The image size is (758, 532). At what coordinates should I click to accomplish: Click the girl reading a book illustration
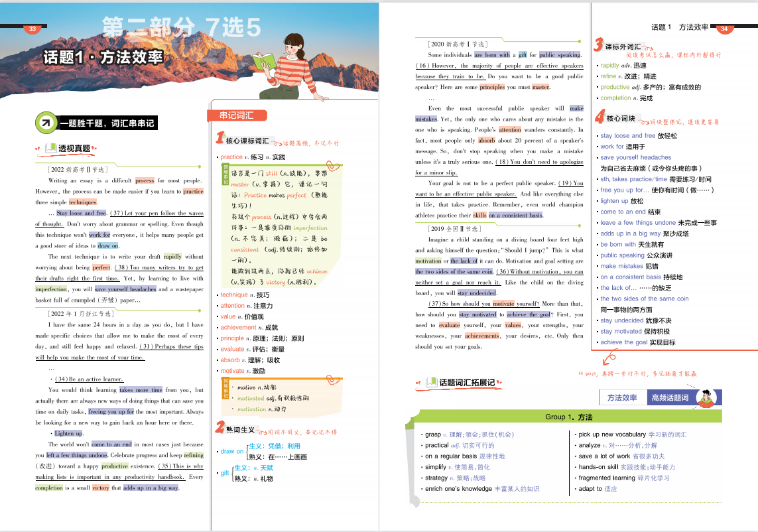pos(289,67)
